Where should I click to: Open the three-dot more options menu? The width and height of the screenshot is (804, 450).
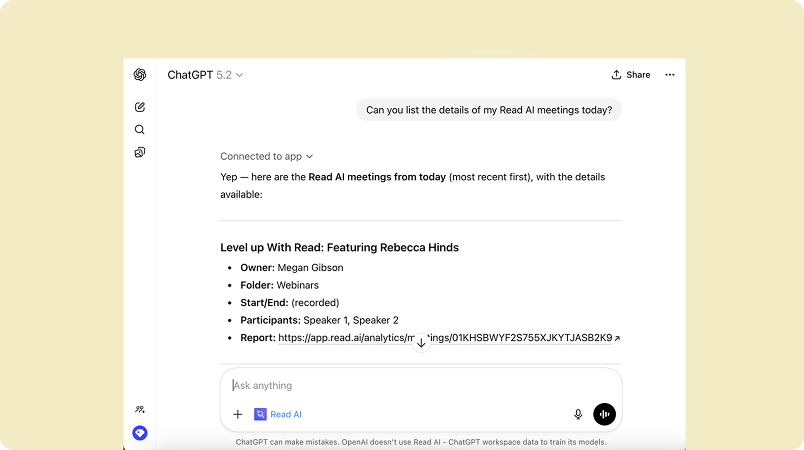[x=670, y=75]
